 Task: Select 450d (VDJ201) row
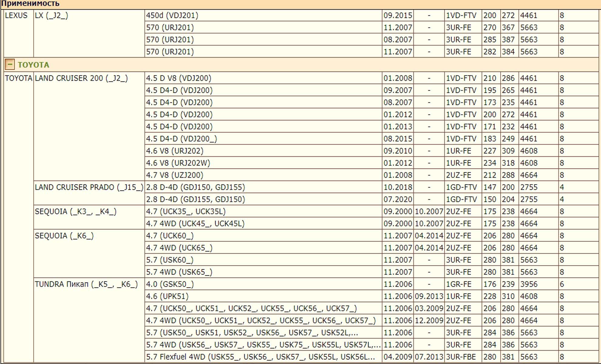point(372,15)
